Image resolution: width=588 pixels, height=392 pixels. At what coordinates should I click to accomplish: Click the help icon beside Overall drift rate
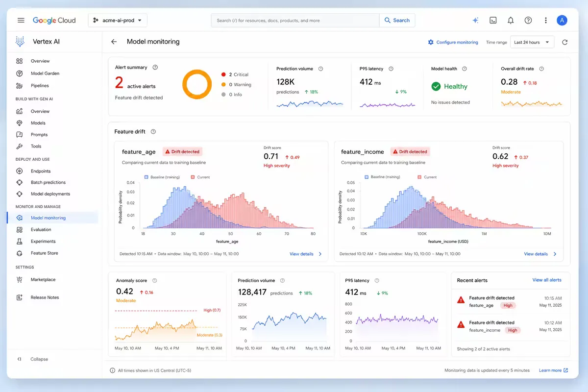click(x=541, y=69)
